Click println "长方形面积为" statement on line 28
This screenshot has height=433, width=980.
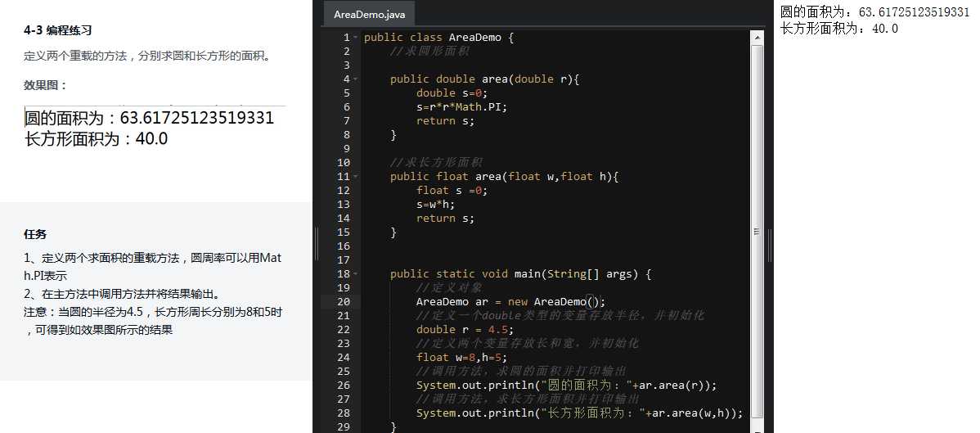click(x=579, y=413)
